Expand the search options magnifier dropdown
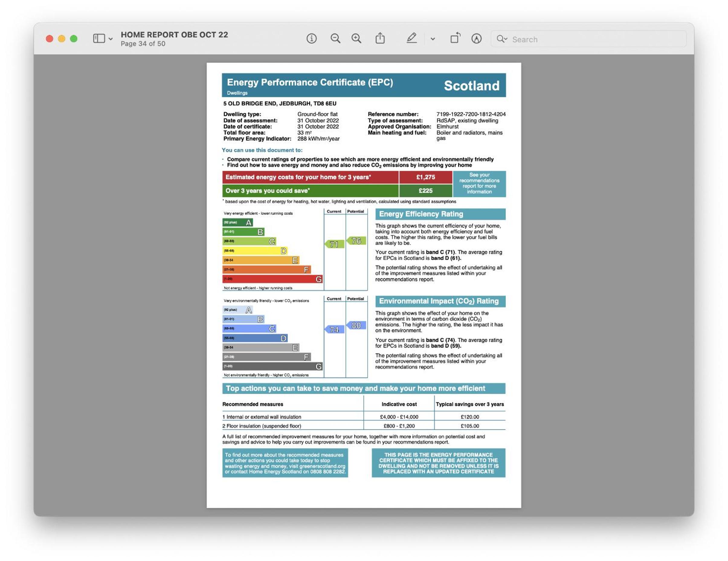 tap(502, 39)
